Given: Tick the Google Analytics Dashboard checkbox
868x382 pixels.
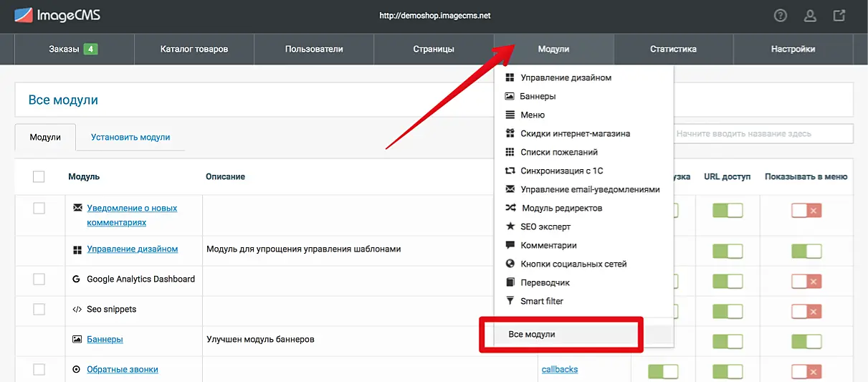Looking at the screenshot, I should pos(39,279).
